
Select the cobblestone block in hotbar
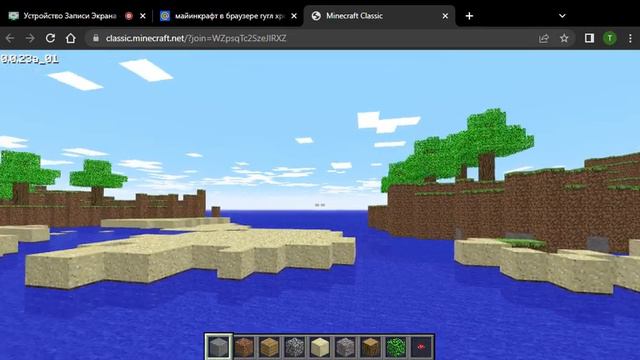(x=345, y=347)
